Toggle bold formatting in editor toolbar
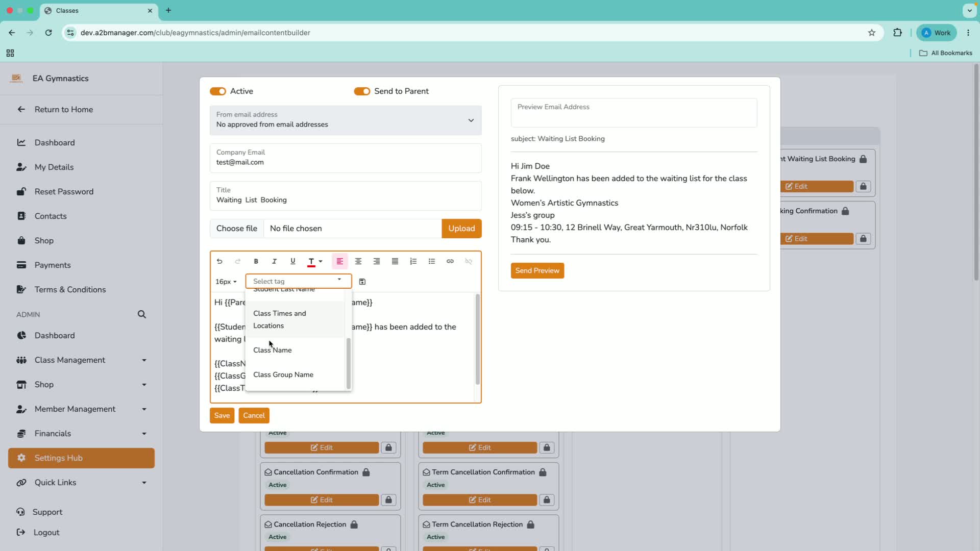Screen dimensions: 980x551 coord(256,261)
